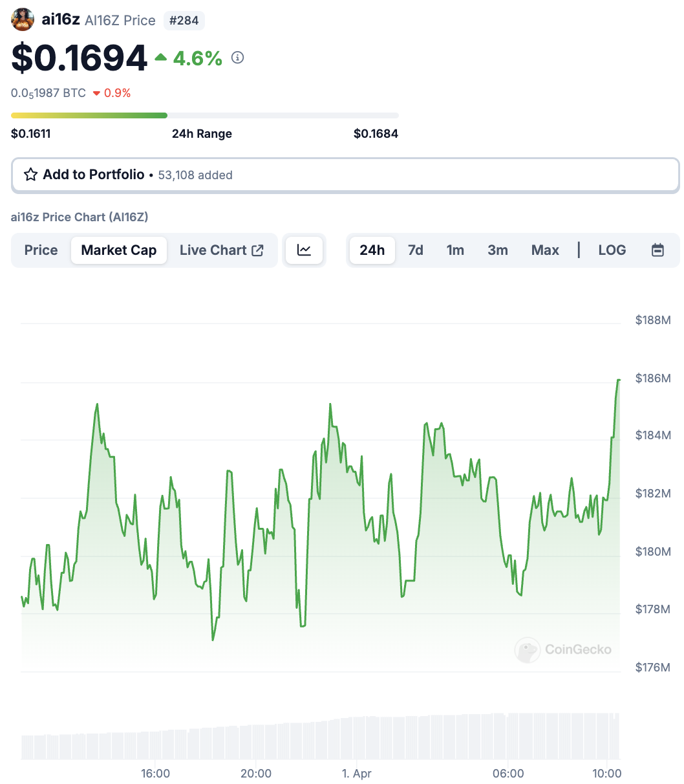Viewport: 684px width, 784px height.
Task: Choose the 3m time range
Action: 498,250
